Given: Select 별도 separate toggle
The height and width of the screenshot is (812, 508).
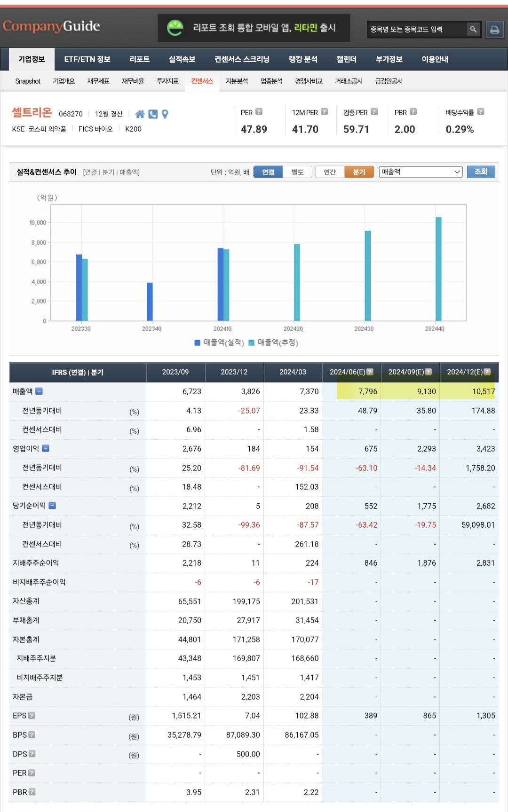Looking at the screenshot, I should pos(297,172).
